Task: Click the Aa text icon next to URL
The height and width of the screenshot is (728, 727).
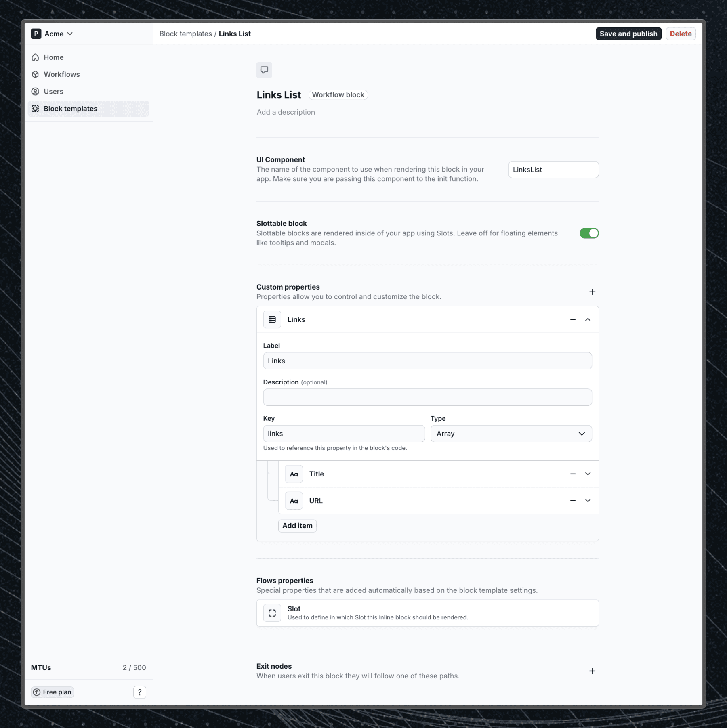Action: click(x=294, y=501)
